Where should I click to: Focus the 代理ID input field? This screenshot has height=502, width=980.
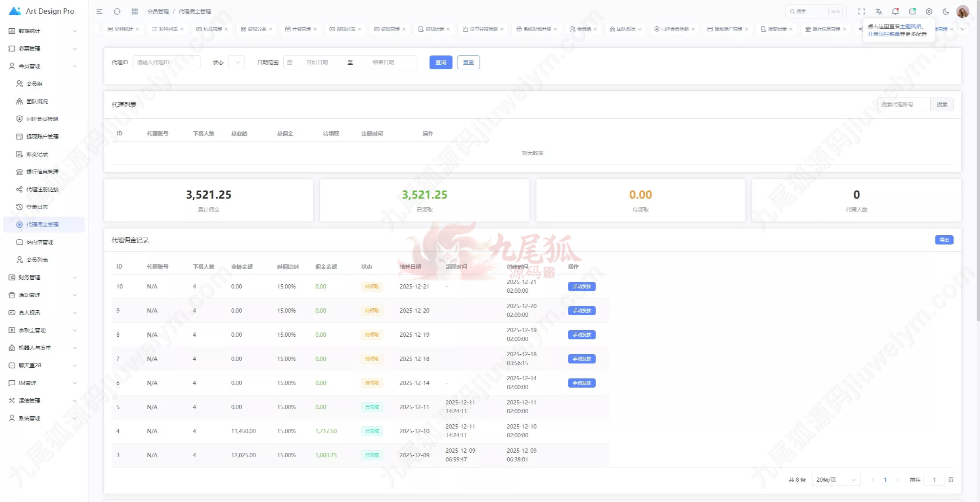pyautogui.click(x=166, y=62)
